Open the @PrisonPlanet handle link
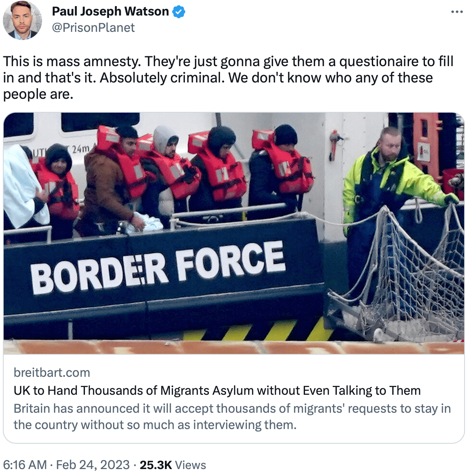The height and width of the screenshot is (476, 467). 93,28
